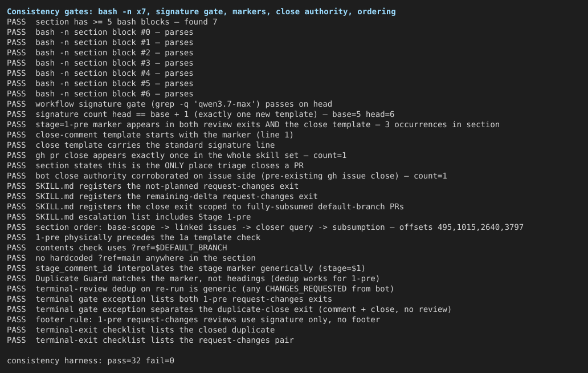This screenshot has width=588, height=373.
Task: Click the gh pr close count=1 line
Action: coord(177,155)
